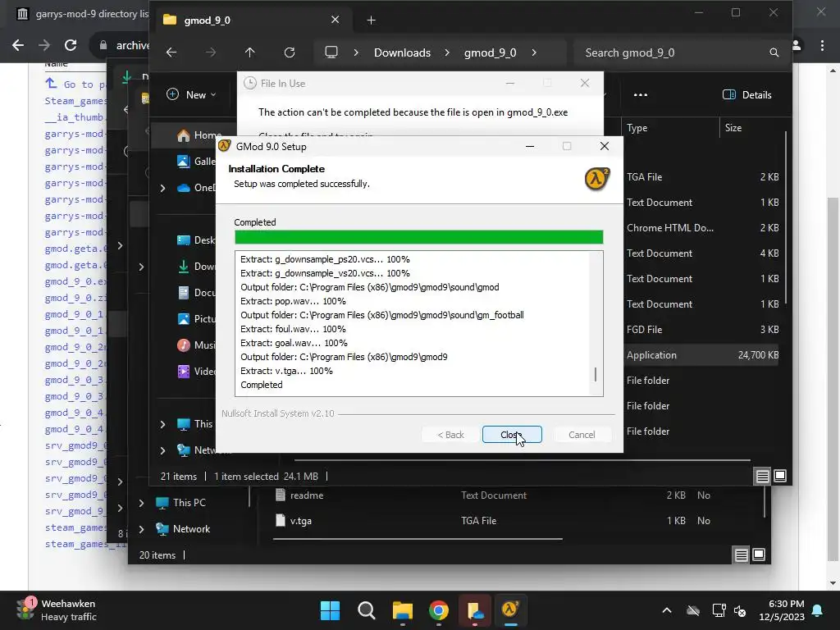This screenshot has height=630, width=840.
Task: Click Pictures icon in Explorer sidebar
Action: [x=183, y=319]
